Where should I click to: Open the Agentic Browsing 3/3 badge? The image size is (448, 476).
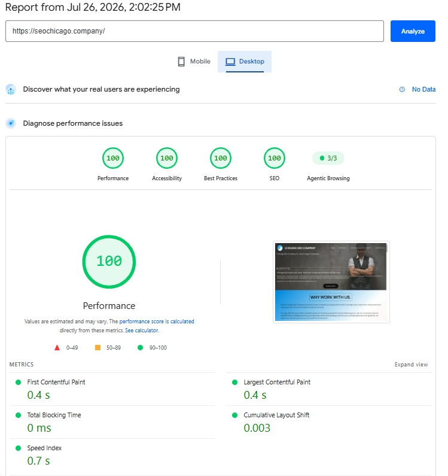pyautogui.click(x=328, y=158)
